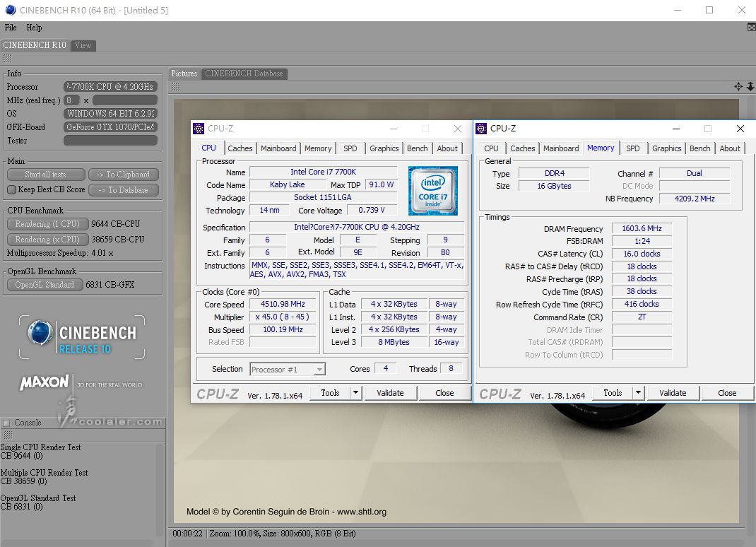Open Caches tab in right CPU-Z window

click(523, 148)
